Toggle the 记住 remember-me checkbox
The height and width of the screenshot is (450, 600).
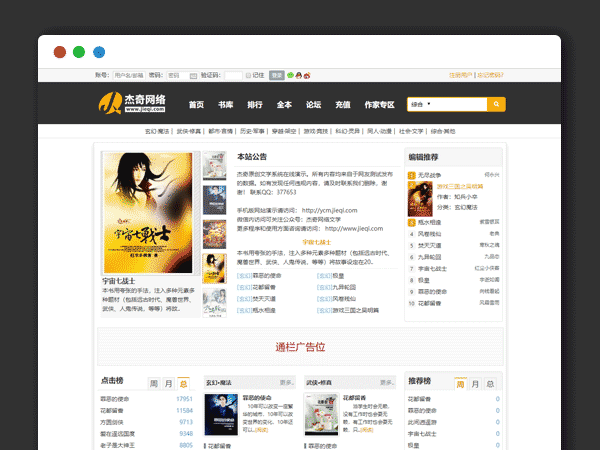click(x=248, y=75)
